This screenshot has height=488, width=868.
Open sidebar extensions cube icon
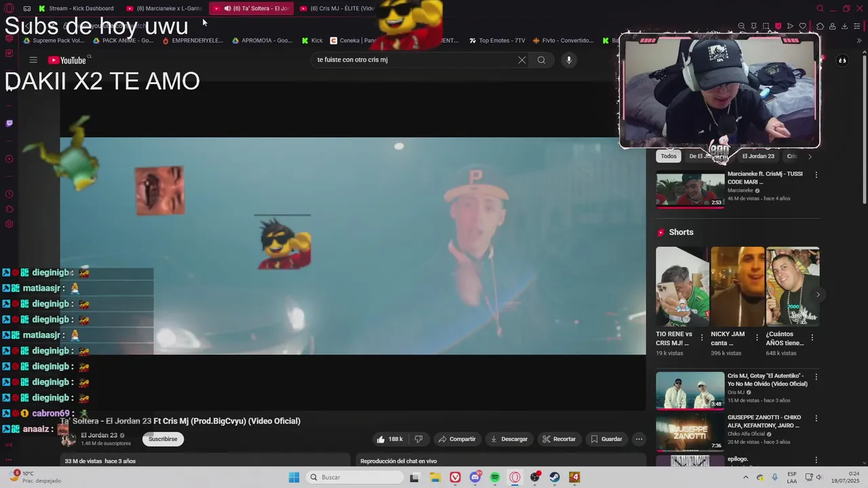click(9, 209)
